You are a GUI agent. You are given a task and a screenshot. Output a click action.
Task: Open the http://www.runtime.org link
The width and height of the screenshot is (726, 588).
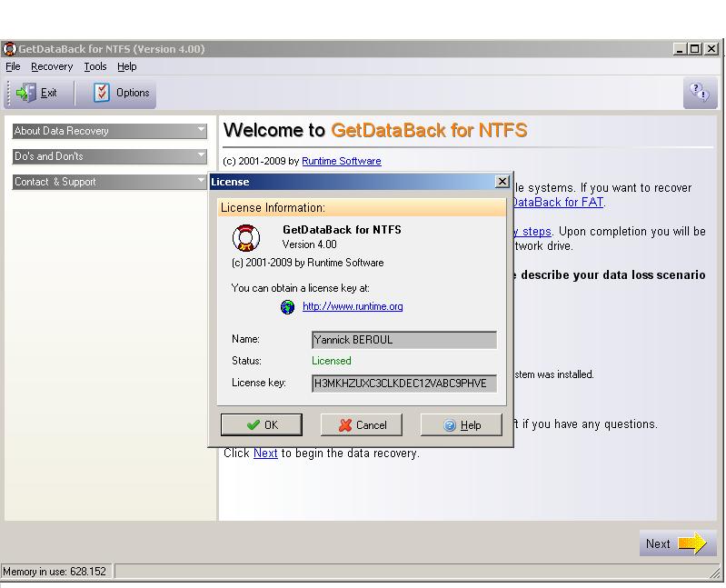353,306
